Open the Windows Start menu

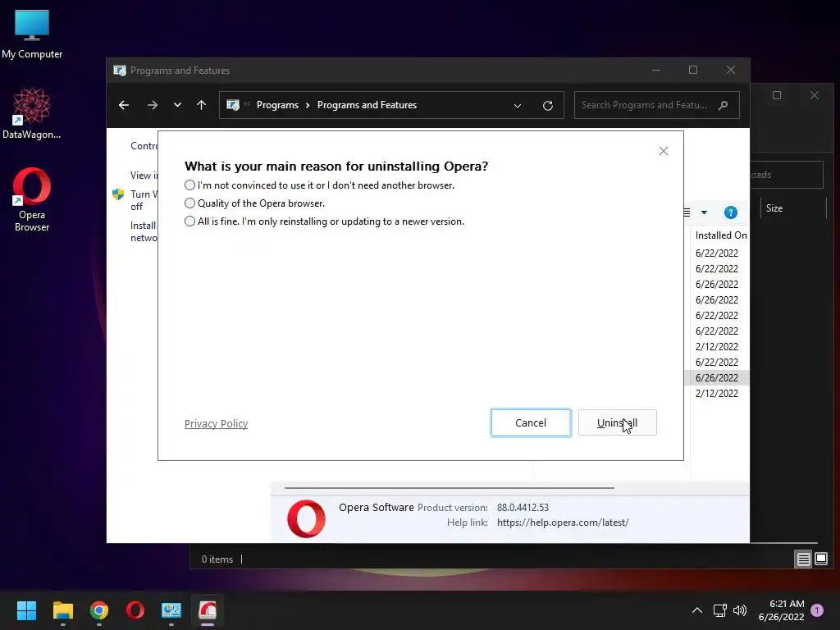pos(26,610)
